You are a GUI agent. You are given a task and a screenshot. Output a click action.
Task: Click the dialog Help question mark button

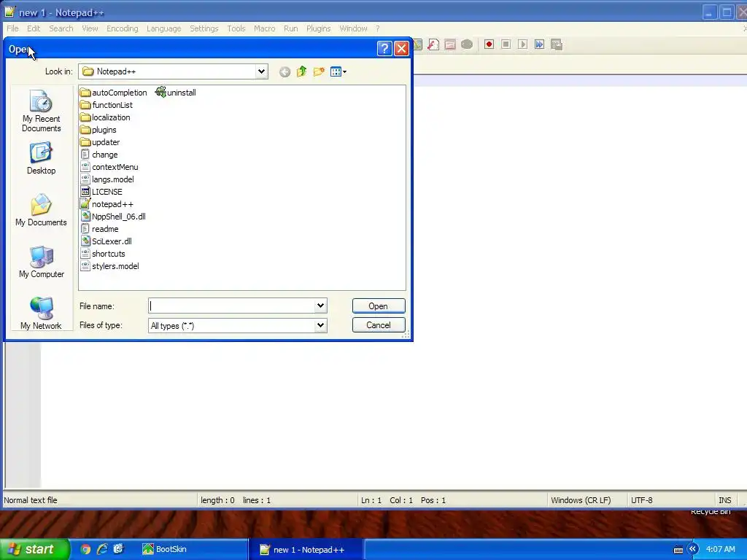384,49
